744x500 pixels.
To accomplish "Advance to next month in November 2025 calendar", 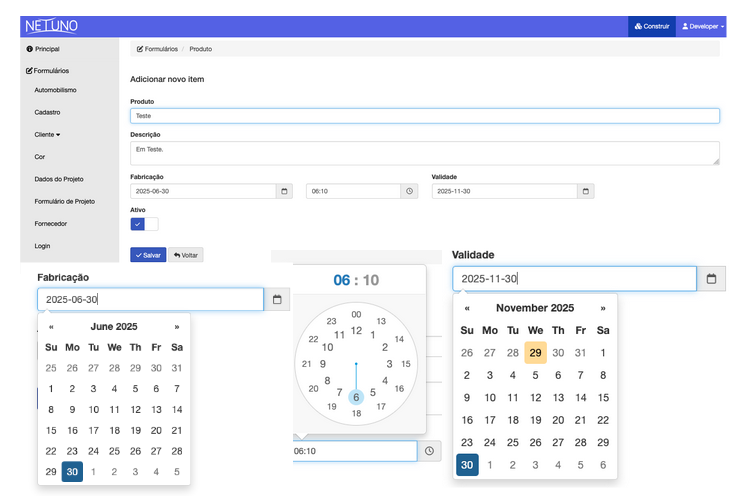I will [602, 308].
